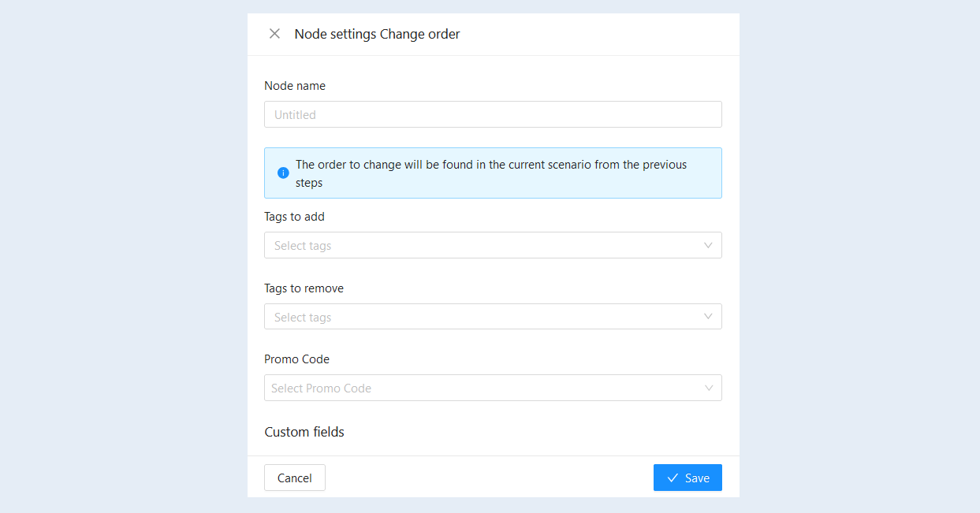Viewport: 980px width, 513px height.
Task: Open the Tags to add select box
Action: pyautogui.click(x=493, y=245)
